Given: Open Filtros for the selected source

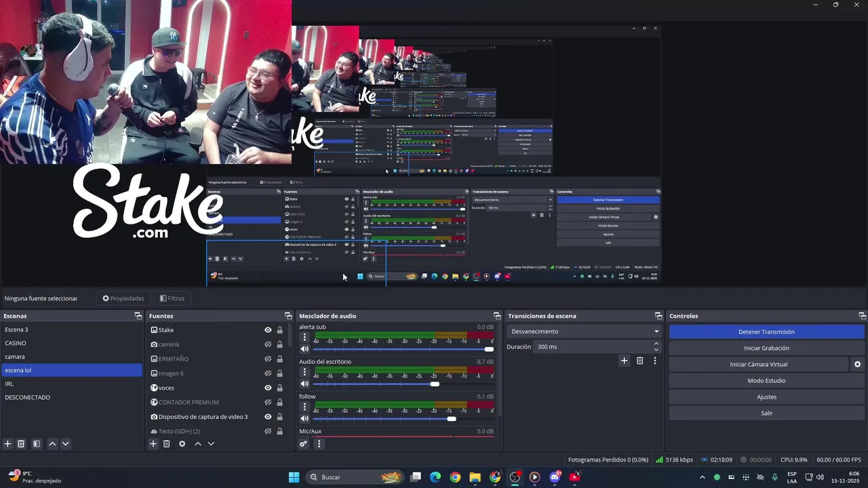Looking at the screenshot, I should (172, 298).
